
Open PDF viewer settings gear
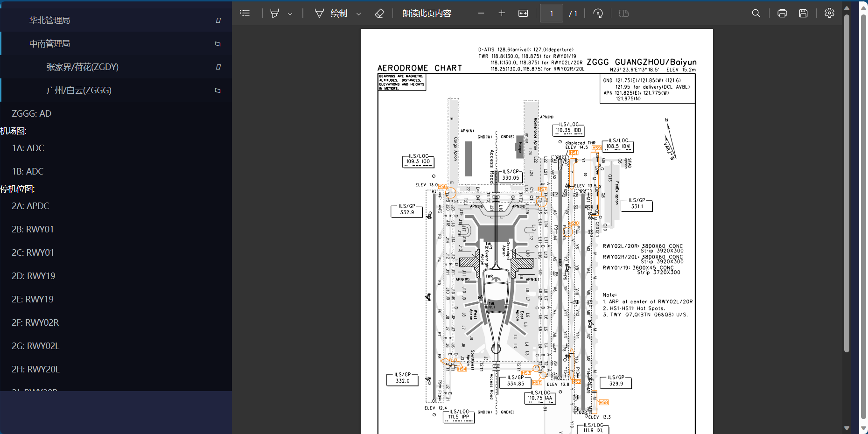click(x=829, y=13)
